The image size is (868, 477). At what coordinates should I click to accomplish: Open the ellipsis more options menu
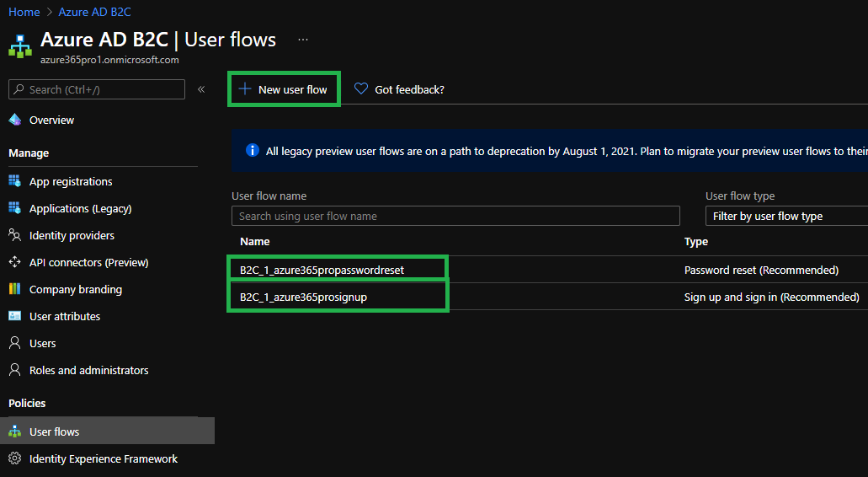(x=303, y=40)
